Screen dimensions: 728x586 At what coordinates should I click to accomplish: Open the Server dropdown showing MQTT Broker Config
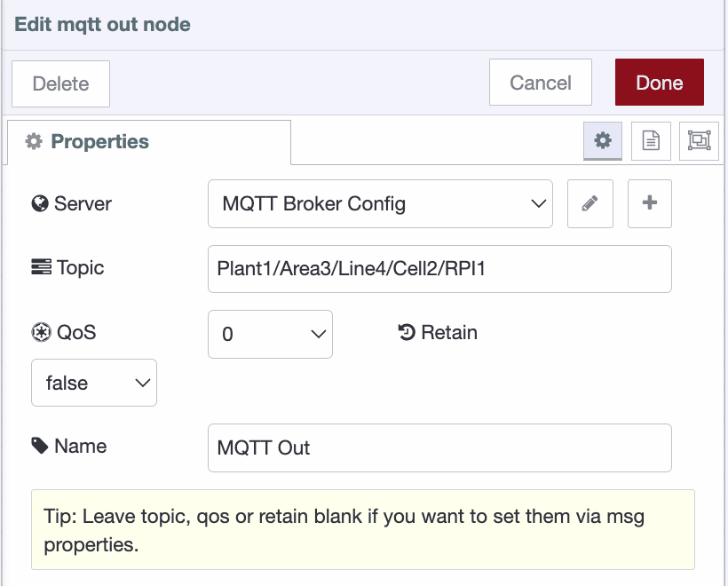click(x=380, y=203)
